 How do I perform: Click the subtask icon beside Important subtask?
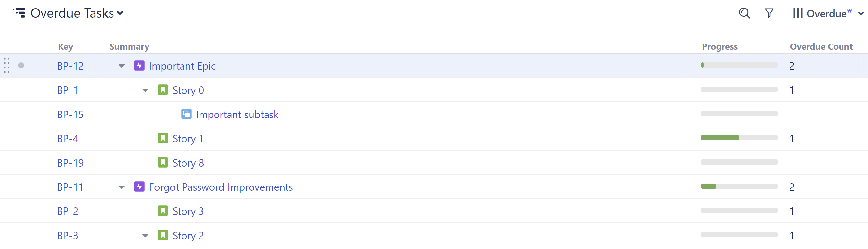tap(186, 114)
